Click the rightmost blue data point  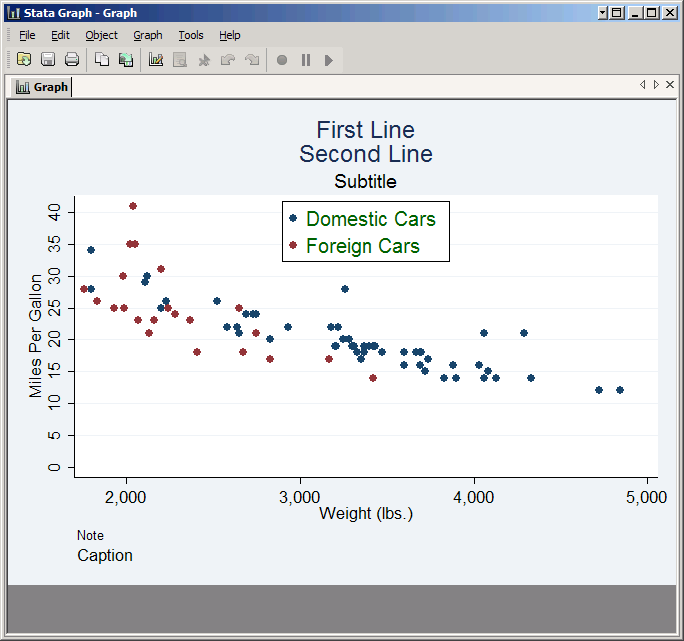click(620, 390)
